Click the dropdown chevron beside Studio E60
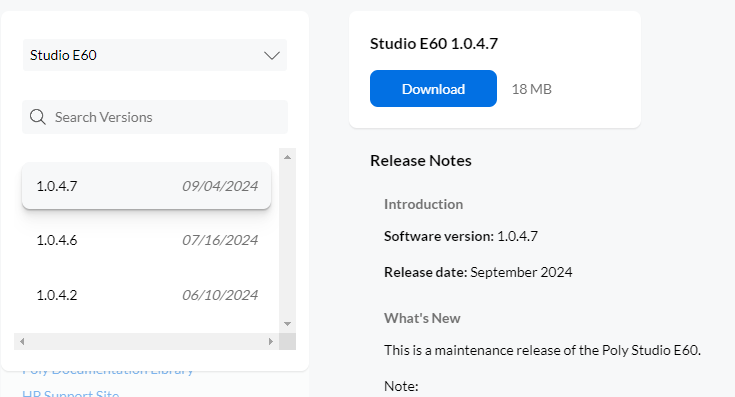The height and width of the screenshot is (397, 735). point(271,56)
